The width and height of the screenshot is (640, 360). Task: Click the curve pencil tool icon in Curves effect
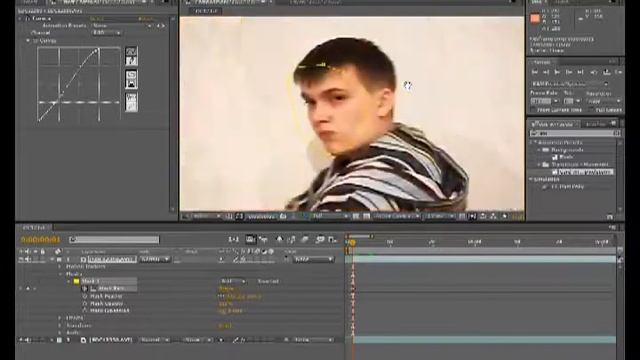tap(131, 61)
